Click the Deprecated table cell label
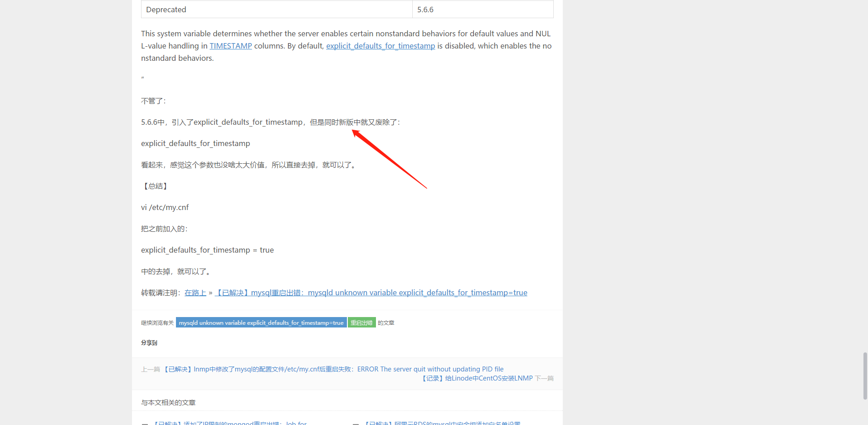Viewport: 868px width, 425px height. tap(166, 10)
